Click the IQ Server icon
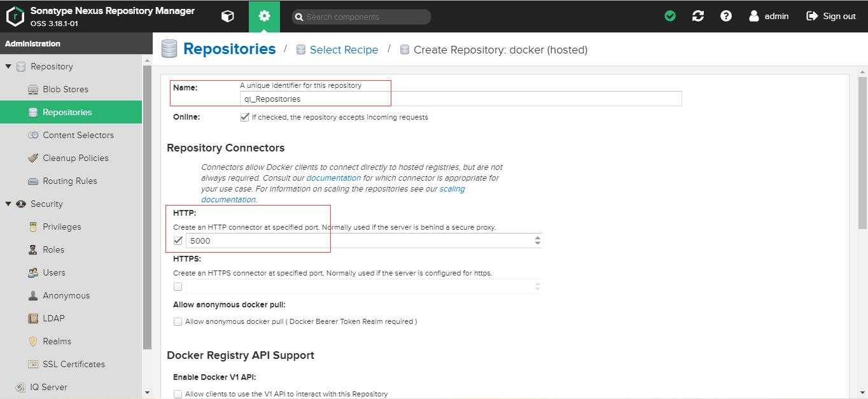This screenshot has width=868, height=399. (21, 388)
